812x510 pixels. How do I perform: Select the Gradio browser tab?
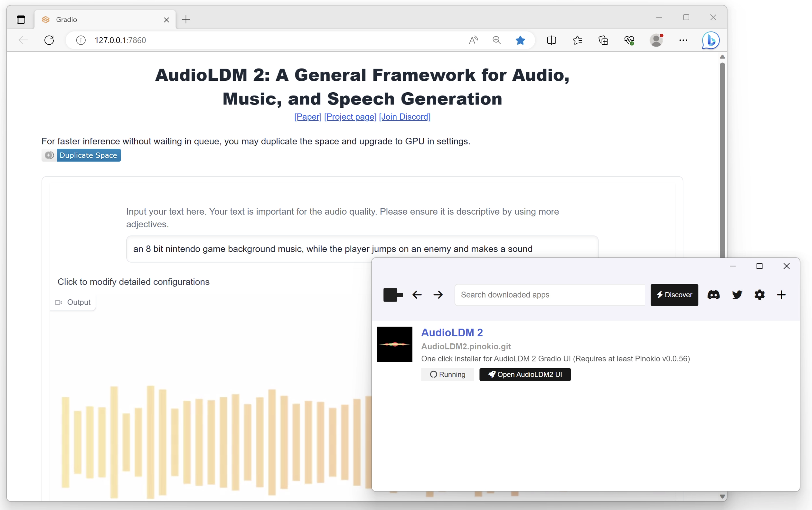tap(101, 19)
